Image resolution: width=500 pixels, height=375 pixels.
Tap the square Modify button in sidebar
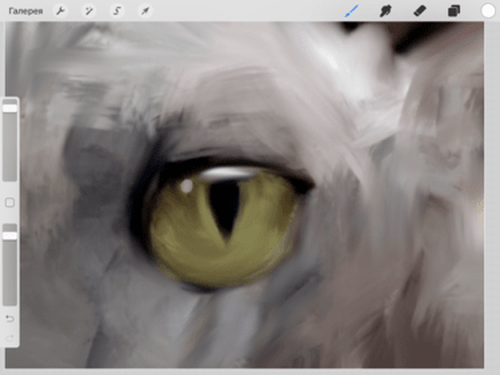pyautogui.click(x=10, y=202)
